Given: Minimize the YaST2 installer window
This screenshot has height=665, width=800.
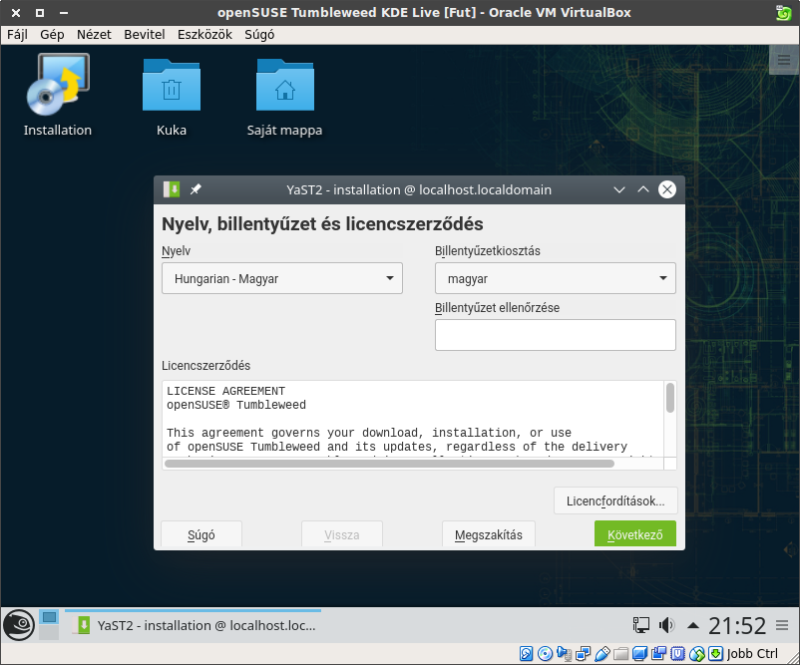Looking at the screenshot, I should pyautogui.click(x=619, y=190).
